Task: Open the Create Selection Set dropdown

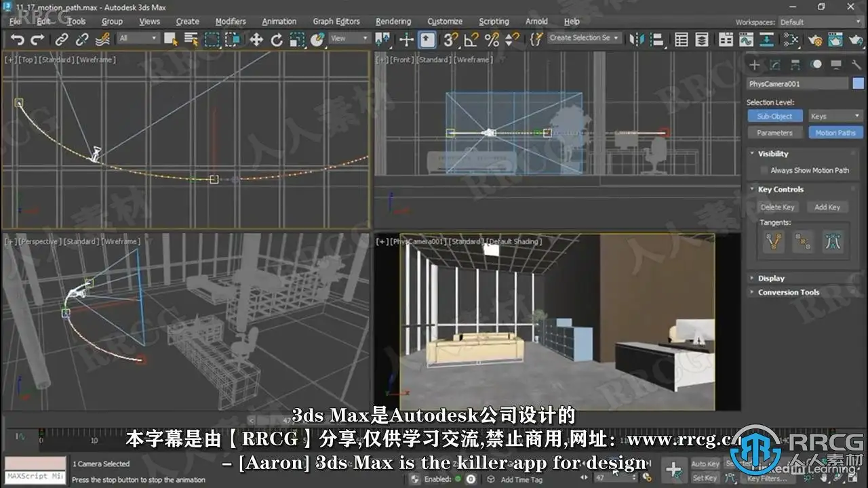Action: point(584,38)
